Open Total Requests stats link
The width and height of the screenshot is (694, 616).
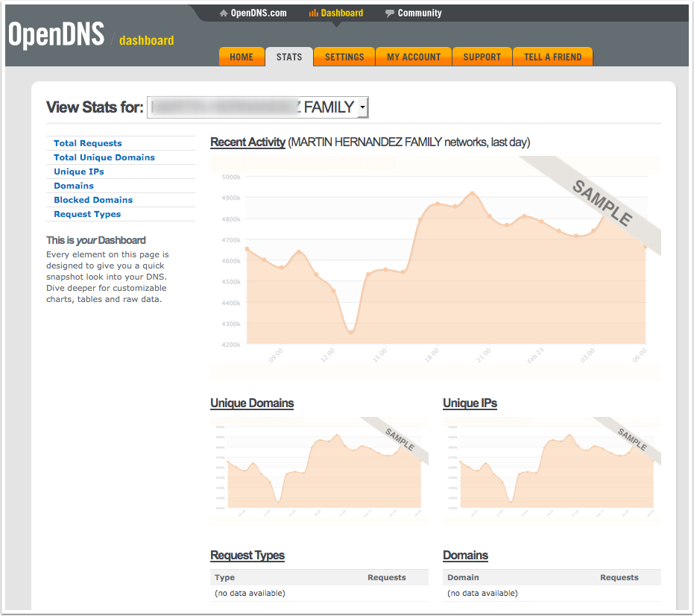click(x=88, y=143)
